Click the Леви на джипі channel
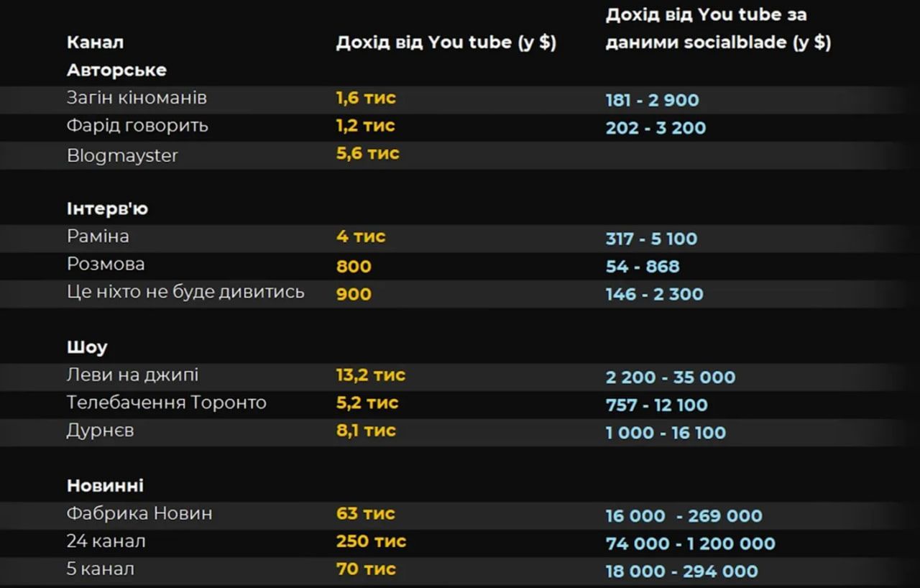The image size is (920, 588). (132, 375)
